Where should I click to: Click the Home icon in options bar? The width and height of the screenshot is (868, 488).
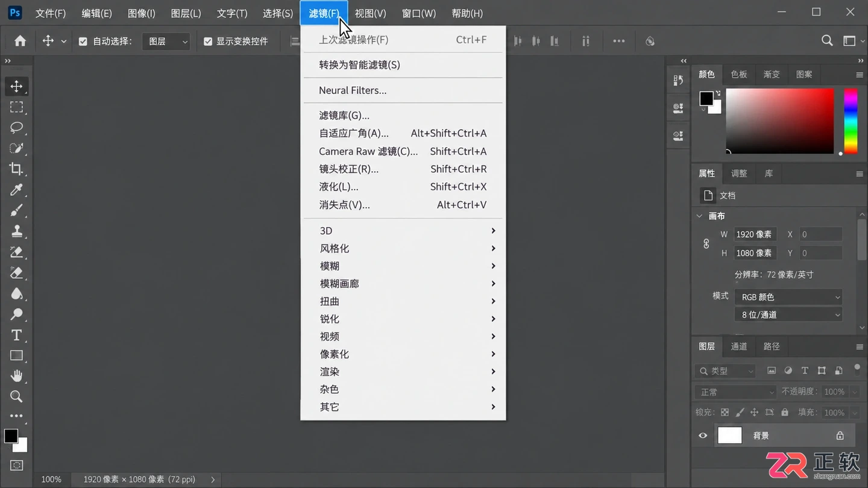click(20, 41)
